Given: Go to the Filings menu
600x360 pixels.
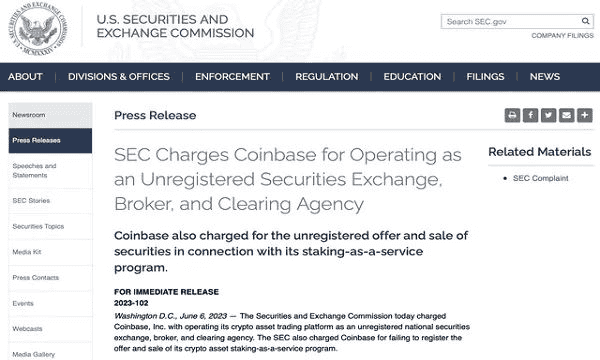Looking at the screenshot, I should pos(485,77).
